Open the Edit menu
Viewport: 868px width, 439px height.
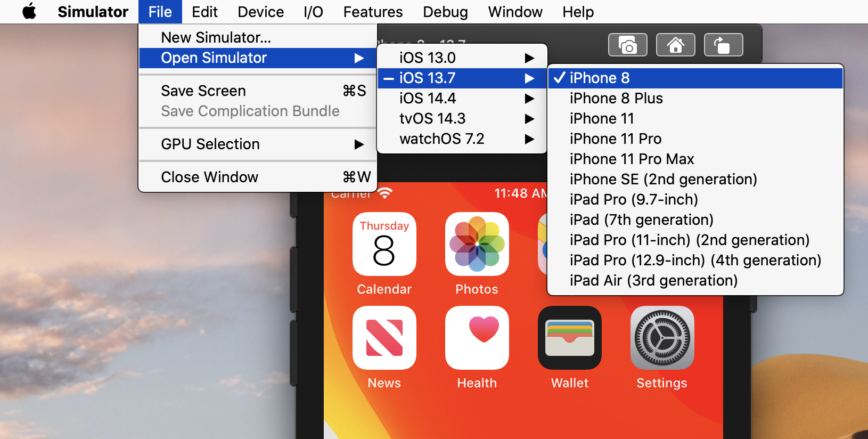[x=204, y=12]
